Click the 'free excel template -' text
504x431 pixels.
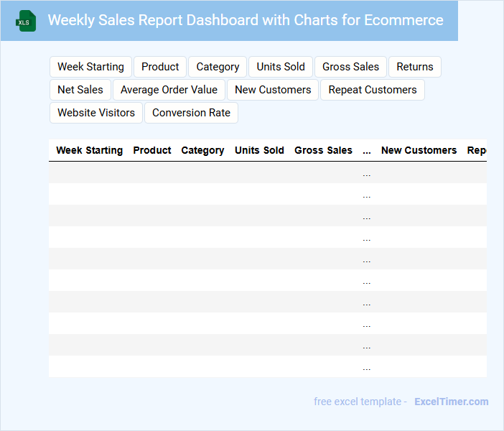(360, 402)
